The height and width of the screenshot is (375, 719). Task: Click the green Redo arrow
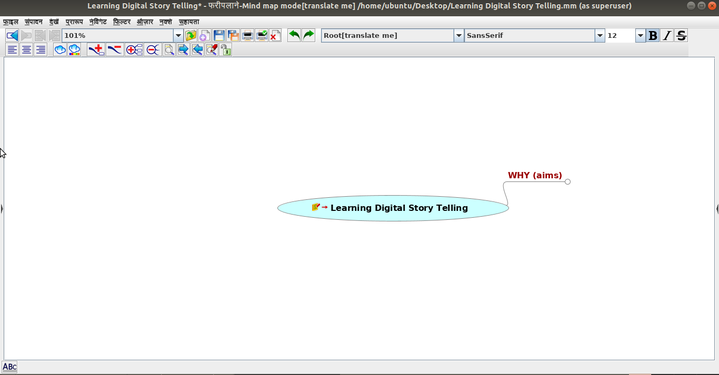(309, 35)
